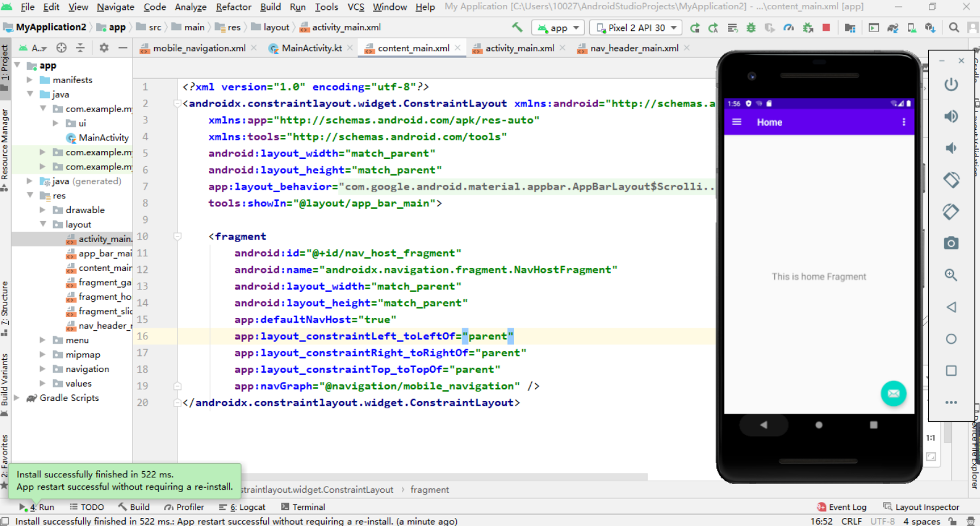Click the emulator Power button
This screenshot has width=980, height=526.
tap(951, 84)
